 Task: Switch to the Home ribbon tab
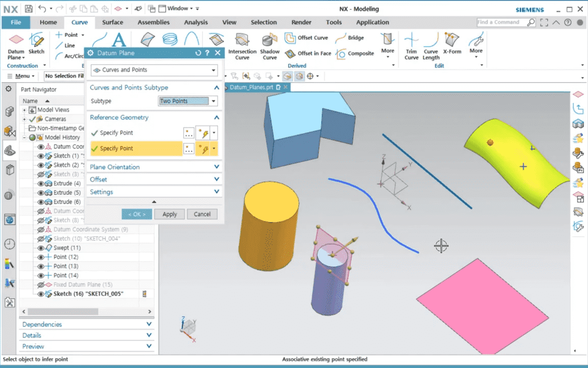point(49,23)
